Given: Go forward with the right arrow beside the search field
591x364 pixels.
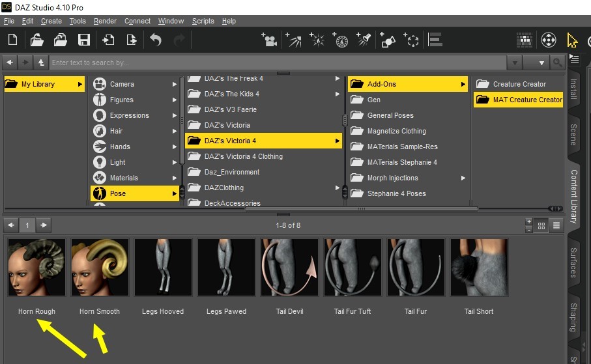Looking at the screenshot, I should [x=25, y=63].
